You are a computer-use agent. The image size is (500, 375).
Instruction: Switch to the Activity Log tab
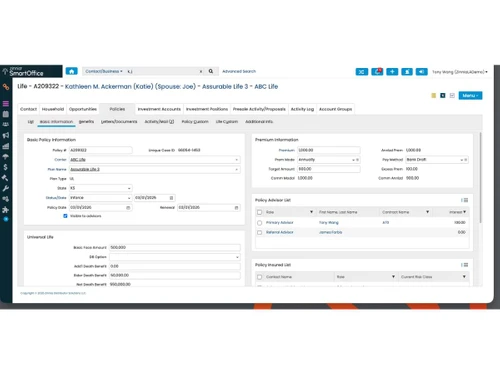(x=302, y=109)
